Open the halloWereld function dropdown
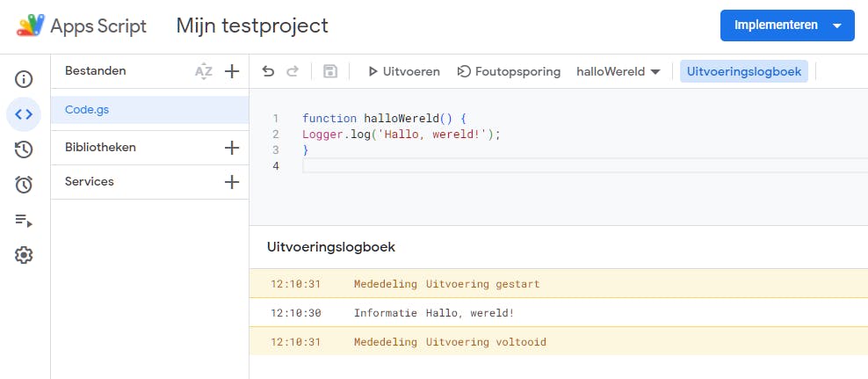 (x=618, y=71)
